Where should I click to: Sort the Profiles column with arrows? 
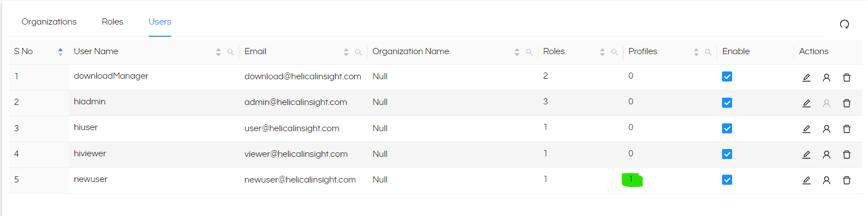(x=696, y=52)
